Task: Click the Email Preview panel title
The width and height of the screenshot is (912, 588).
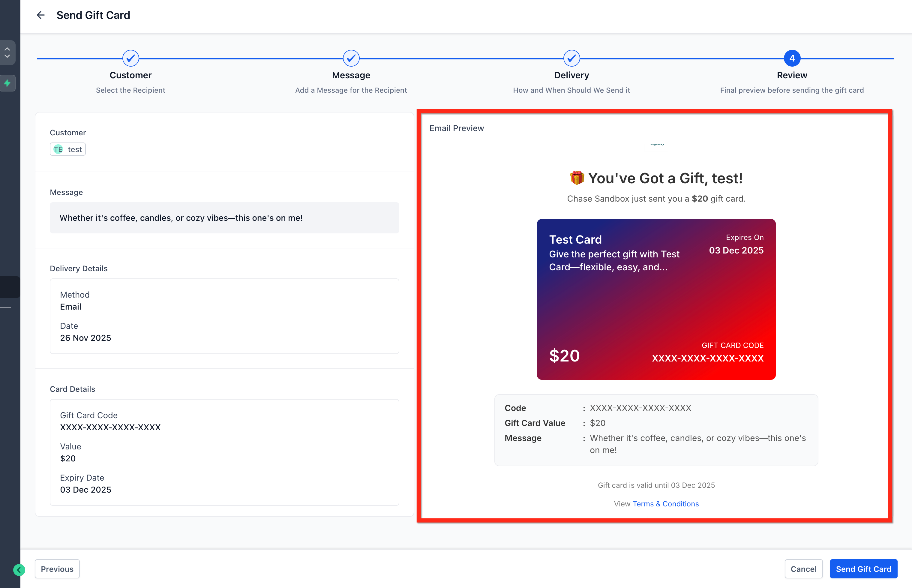Action: (x=457, y=128)
